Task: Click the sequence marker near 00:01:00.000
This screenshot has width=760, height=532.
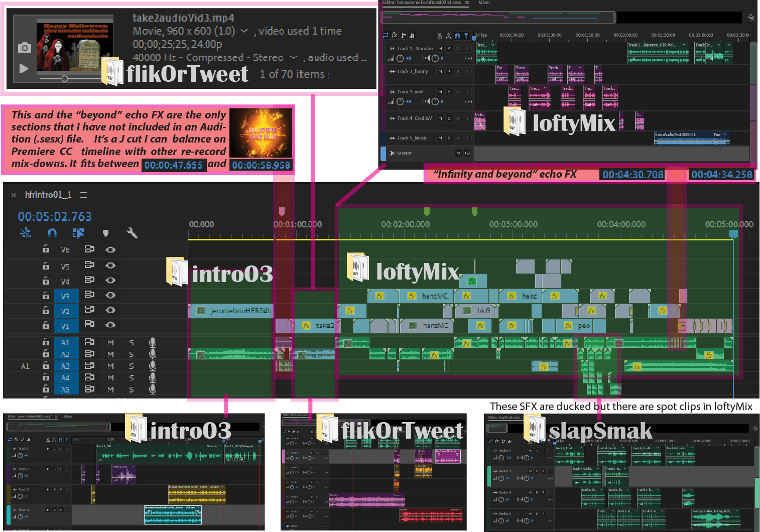Action: click(282, 211)
